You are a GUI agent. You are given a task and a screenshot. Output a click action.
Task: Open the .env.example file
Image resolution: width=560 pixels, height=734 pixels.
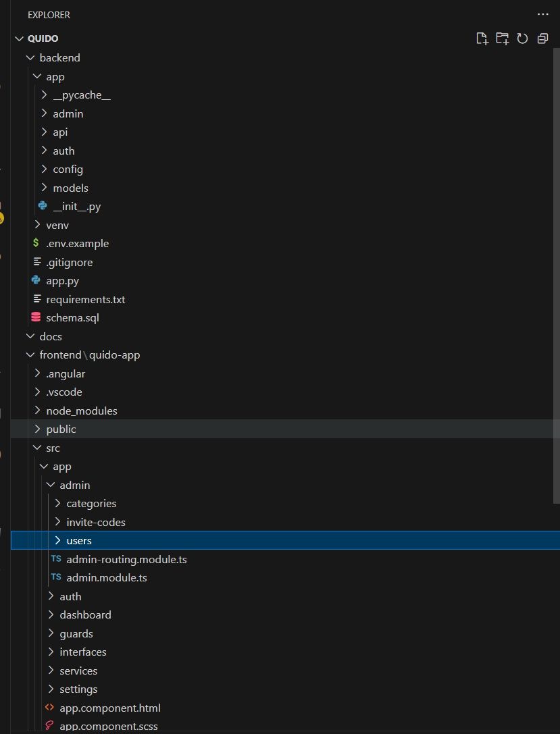pos(77,243)
